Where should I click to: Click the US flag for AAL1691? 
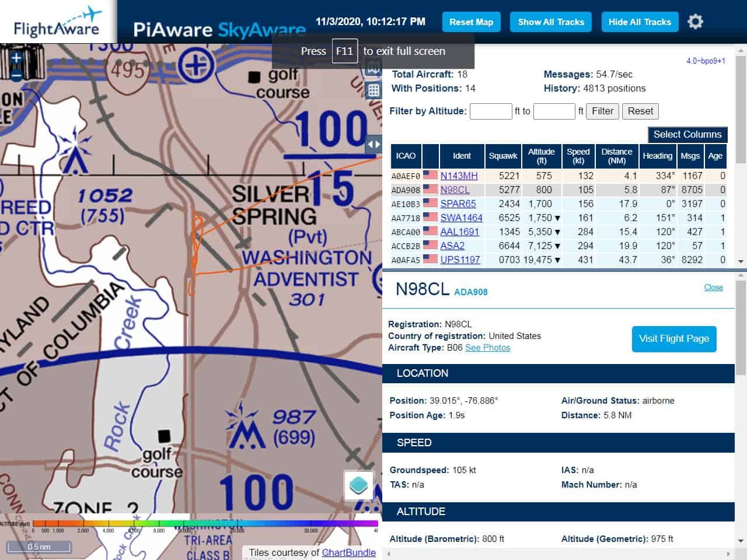point(430,231)
